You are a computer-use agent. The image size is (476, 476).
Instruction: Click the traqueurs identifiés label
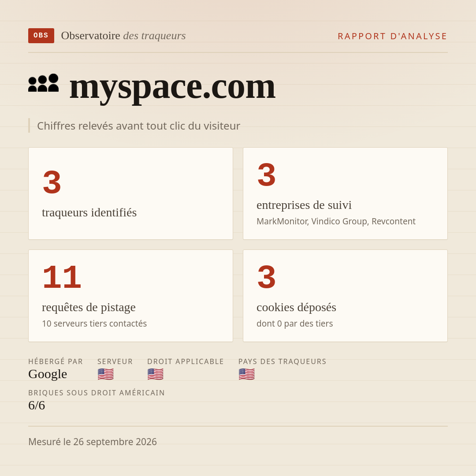point(89,212)
